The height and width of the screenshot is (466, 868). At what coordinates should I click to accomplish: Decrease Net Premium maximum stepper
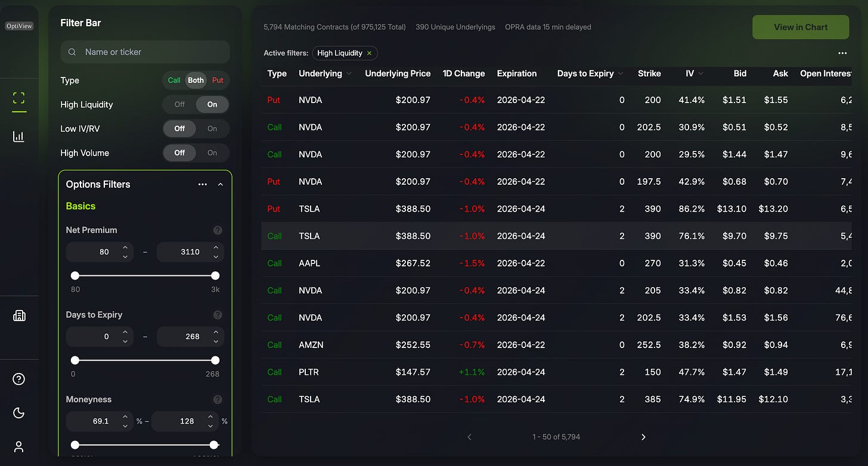[216, 256]
